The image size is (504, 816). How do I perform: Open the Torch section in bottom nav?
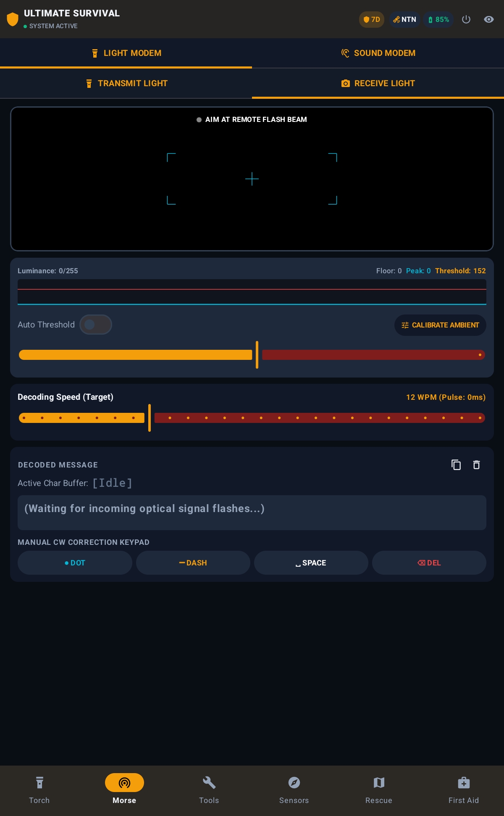pyautogui.click(x=39, y=790)
